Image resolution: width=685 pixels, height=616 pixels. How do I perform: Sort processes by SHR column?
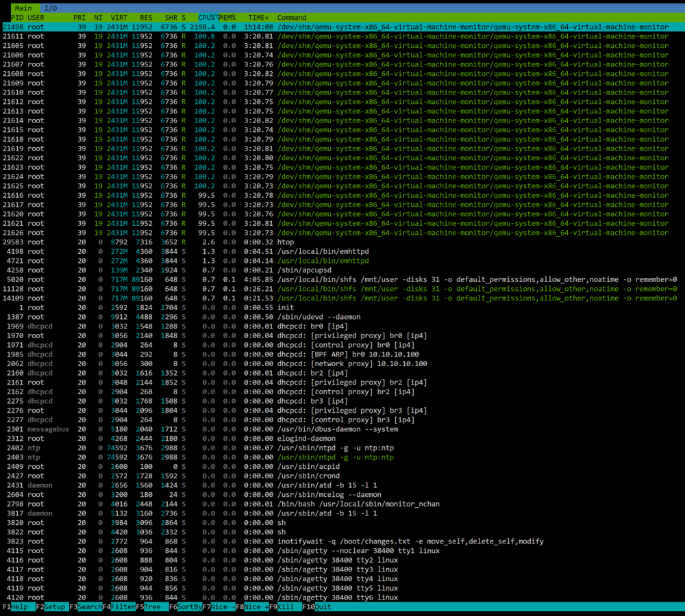171,18
